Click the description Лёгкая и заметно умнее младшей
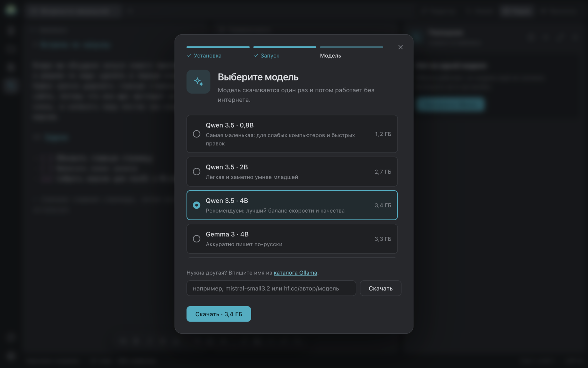Image resolution: width=588 pixels, height=368 pixels. point(252,177)
